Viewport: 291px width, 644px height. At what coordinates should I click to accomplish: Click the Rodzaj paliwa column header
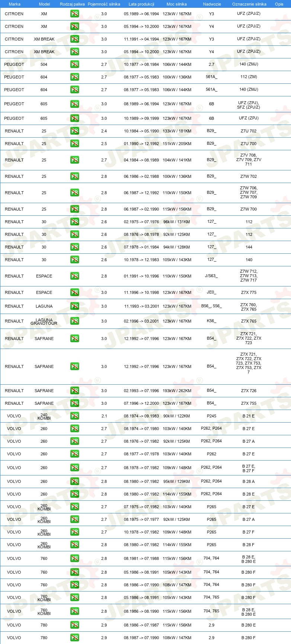[x=72, y=4]
